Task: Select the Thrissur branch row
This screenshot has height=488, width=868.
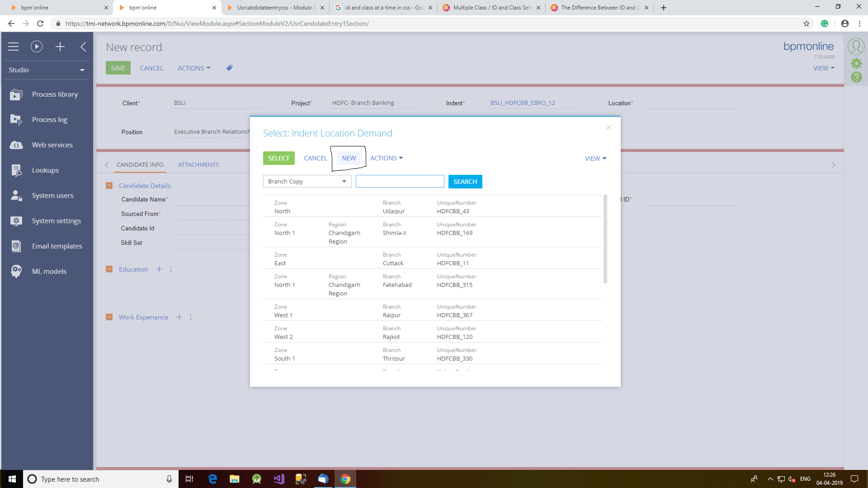Action: [432, 354]
